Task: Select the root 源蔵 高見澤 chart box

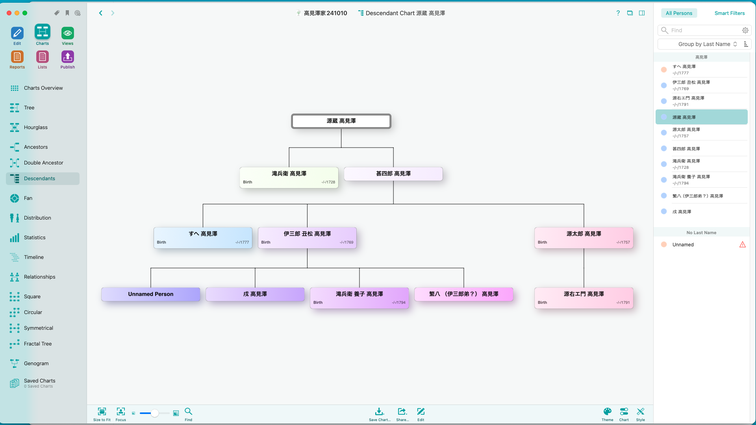Action: click(x=341, y=121)
